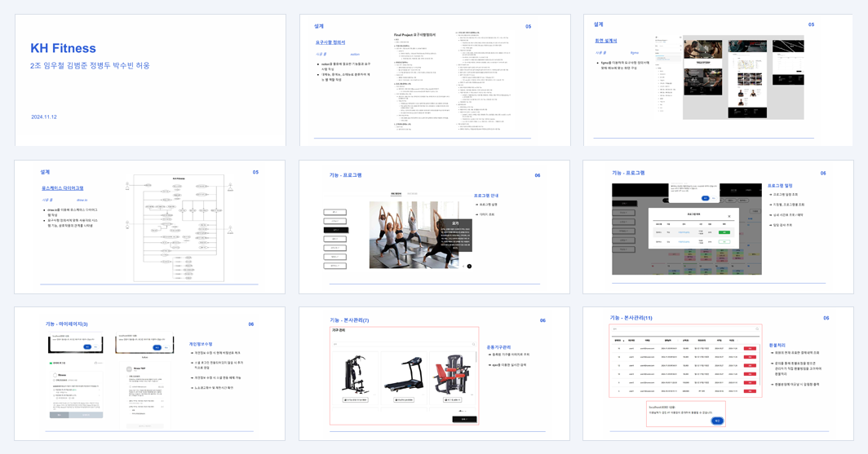The height and width of the screenshot is (454, 868).
Task: Click the search icon in equipment search bar
Action: click(x=473, y=345)
